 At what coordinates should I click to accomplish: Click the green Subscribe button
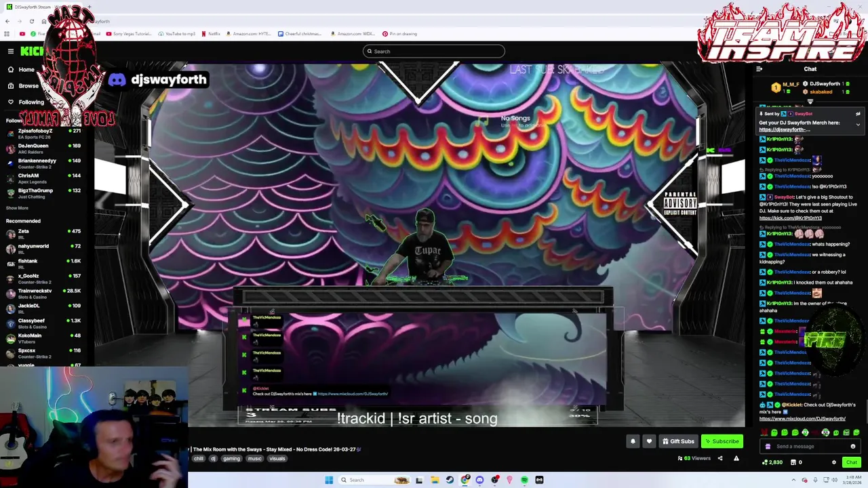722,441
